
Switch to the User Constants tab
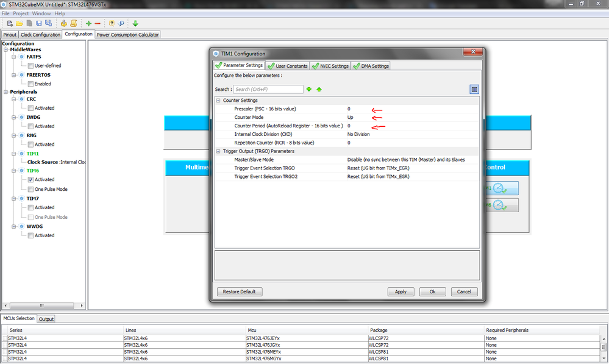tap(288, 66)
